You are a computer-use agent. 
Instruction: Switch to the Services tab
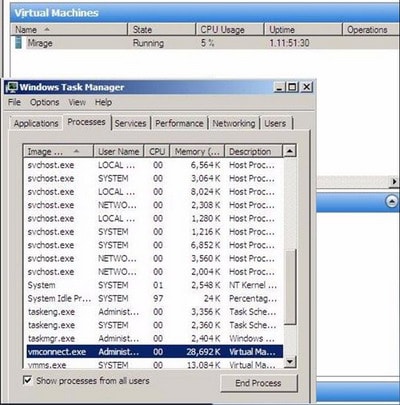[x=130, y=123]
